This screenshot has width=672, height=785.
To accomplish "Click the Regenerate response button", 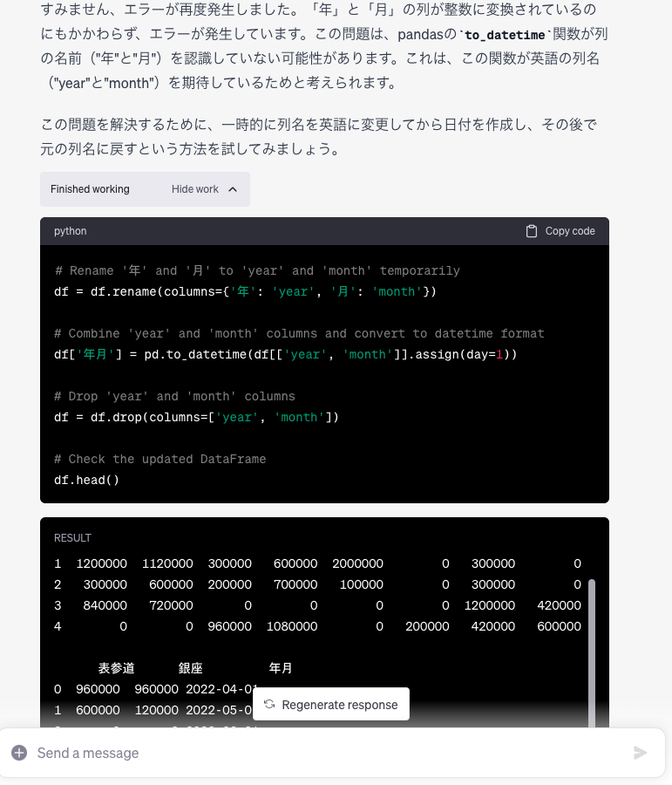I will (x=330, y=704).
